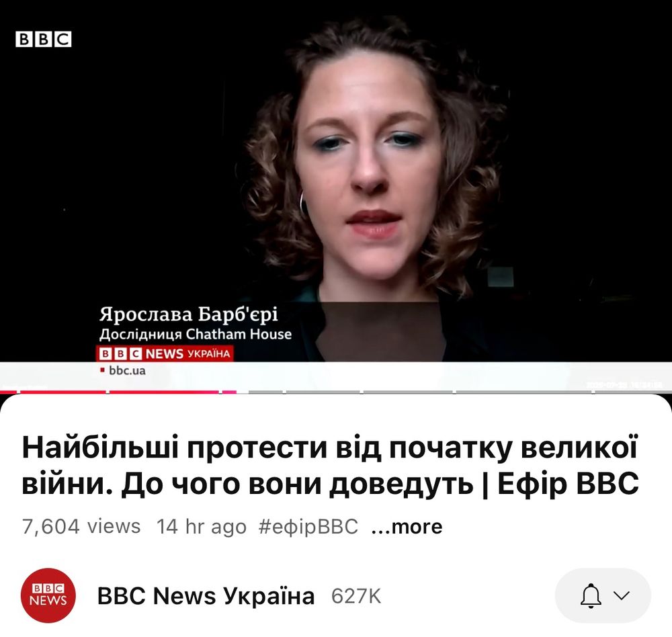The image size is (672, 637).
Task: Tap the 14 hr ago upload time
Action: coord(202,526)
